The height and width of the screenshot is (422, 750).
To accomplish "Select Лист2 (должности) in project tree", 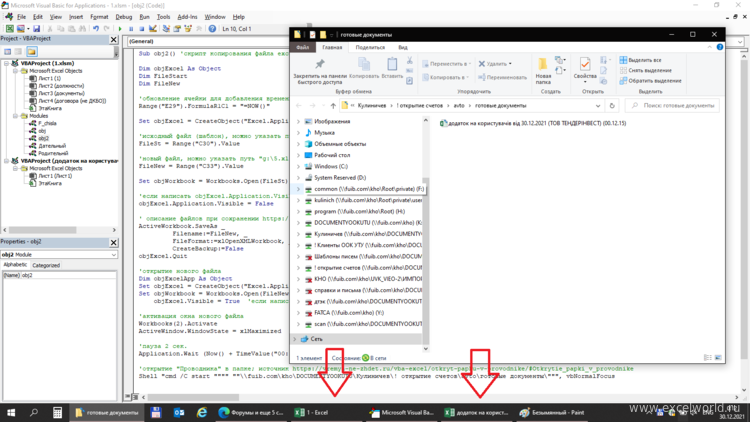I will click(61, 86).
